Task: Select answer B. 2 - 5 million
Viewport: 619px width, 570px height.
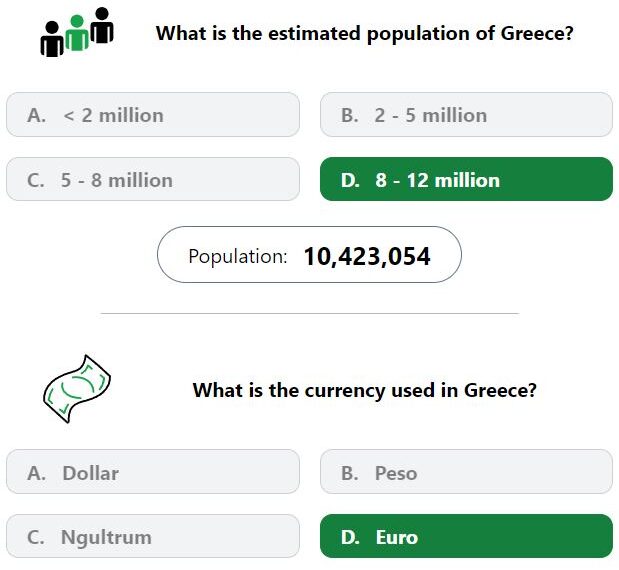Action: (x=466, y=115)
